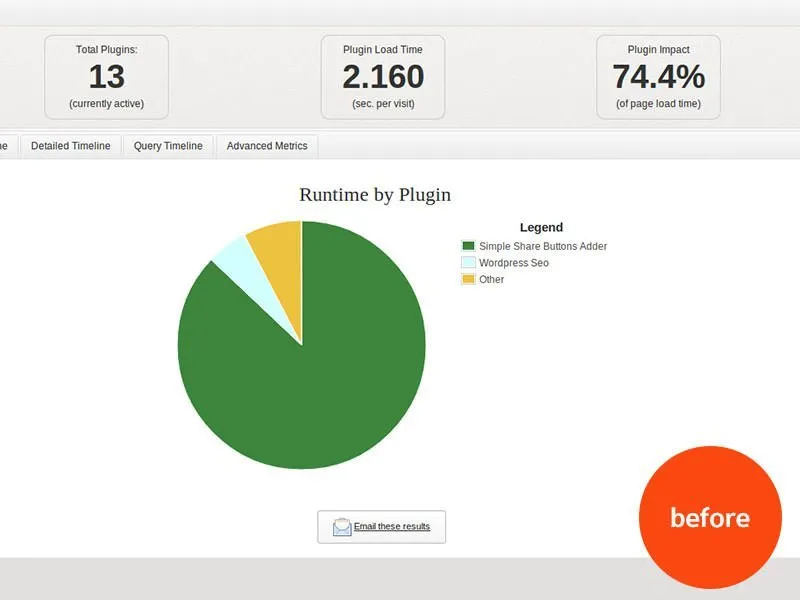800x600 pixels.
Task: Click the envelope email icon
Action: click(342, 527)
